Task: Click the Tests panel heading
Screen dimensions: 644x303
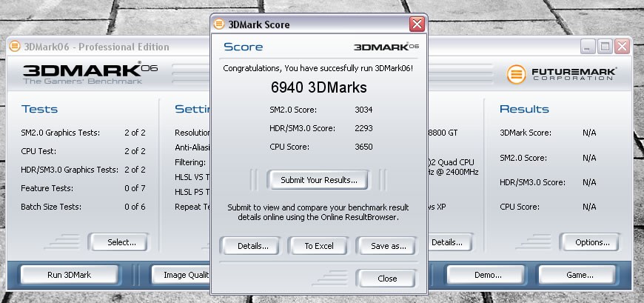Action: pyautogui.click(x=39, y=110)
